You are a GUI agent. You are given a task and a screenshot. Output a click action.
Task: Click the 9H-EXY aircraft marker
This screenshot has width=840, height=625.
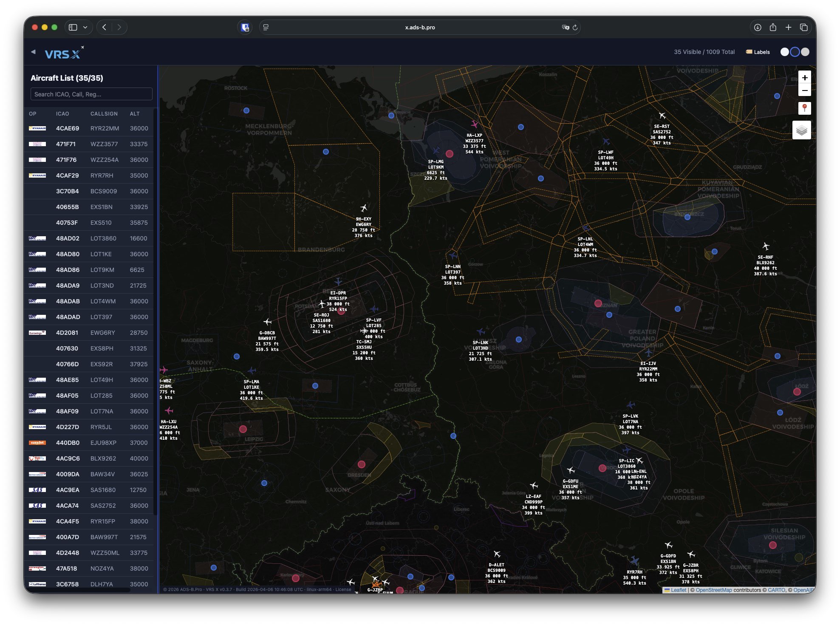(364, 208)
